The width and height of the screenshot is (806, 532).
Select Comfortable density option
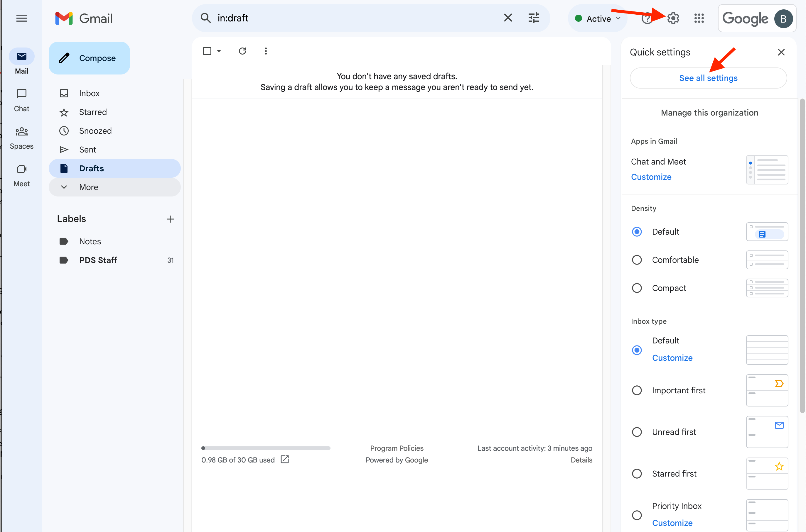[637, 260]
